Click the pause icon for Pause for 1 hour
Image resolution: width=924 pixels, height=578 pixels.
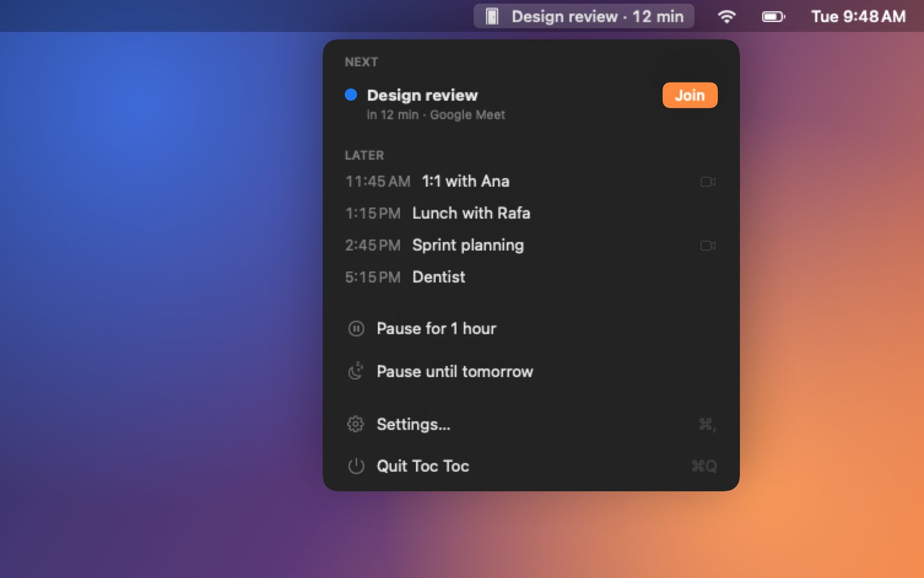pos(356,329)
